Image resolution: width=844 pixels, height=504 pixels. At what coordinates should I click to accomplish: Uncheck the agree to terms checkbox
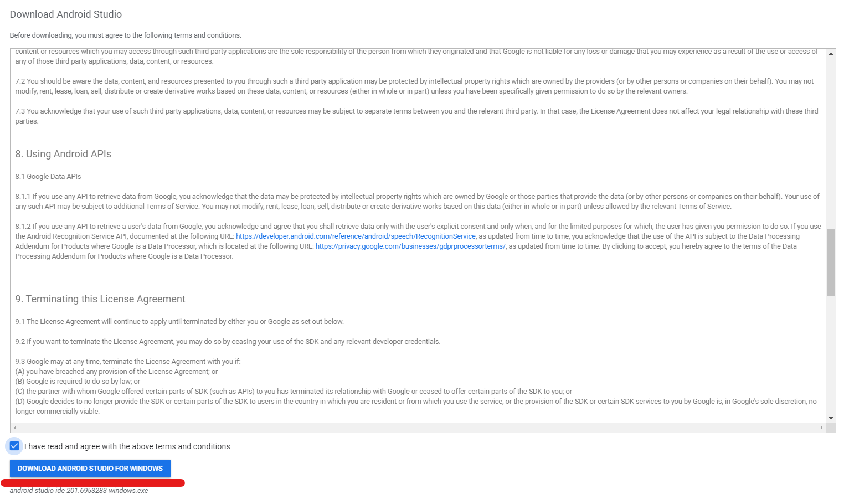coord(14,446)
